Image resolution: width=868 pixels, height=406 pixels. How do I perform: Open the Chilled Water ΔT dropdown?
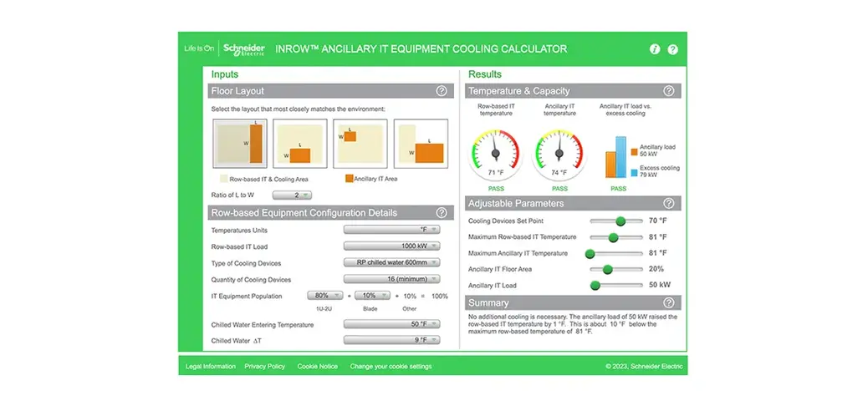click(392, 340)
